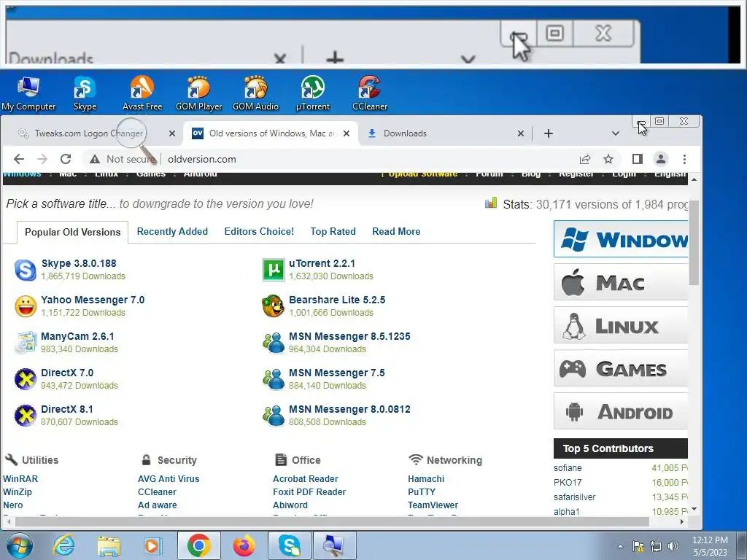Click the page vertical scrollbar thumb
The height and width of the screenshot is (560, 747).
click(x=694, y=243)
